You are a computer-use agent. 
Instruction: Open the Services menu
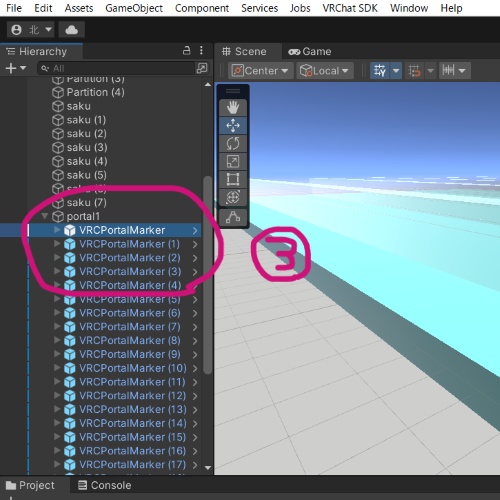pos(260,8)
